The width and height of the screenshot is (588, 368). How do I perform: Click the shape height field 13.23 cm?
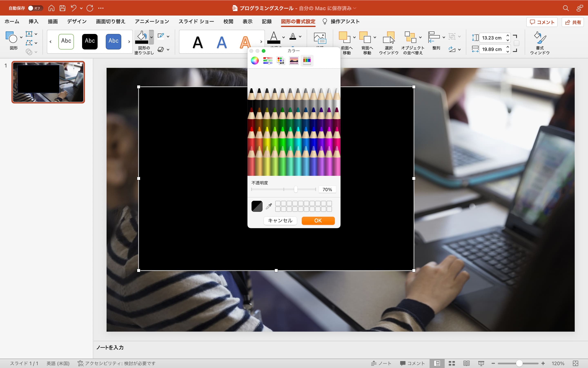click(492, 38)
